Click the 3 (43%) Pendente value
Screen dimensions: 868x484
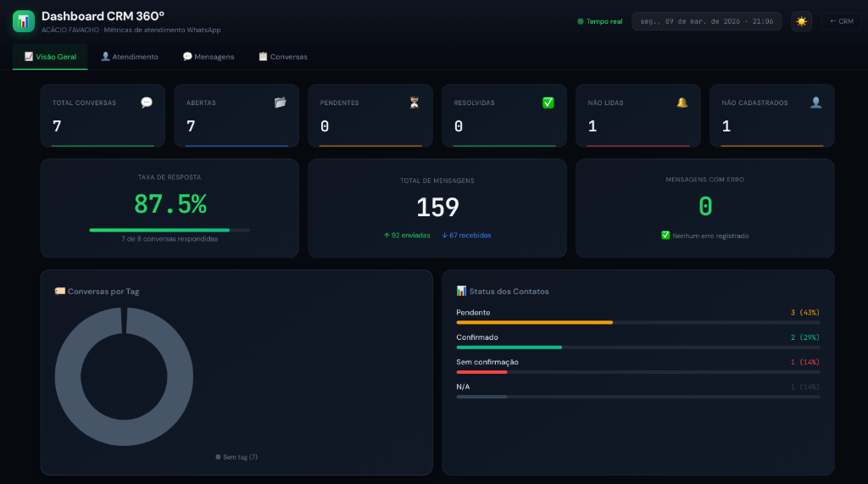click(805, 312)
